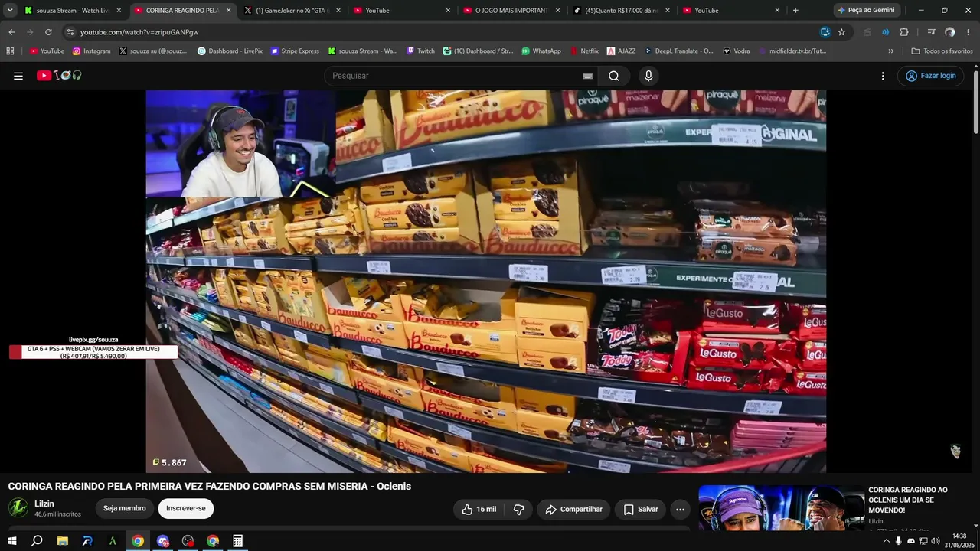Open YouTube settings three-dot menu
The height and width of the screenshot is (551, 980).
883,76
